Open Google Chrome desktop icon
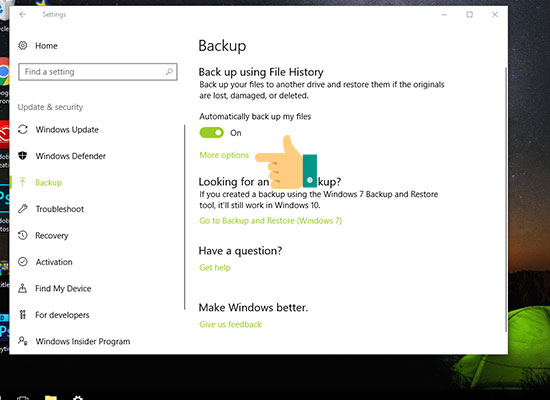550x400 pixels. [4, 72]
